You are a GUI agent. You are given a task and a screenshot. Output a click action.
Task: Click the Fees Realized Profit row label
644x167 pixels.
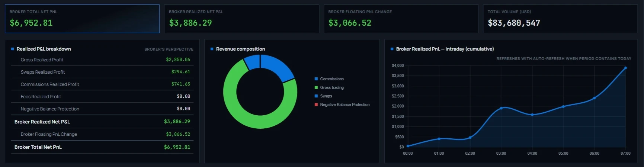pos(41,96)
